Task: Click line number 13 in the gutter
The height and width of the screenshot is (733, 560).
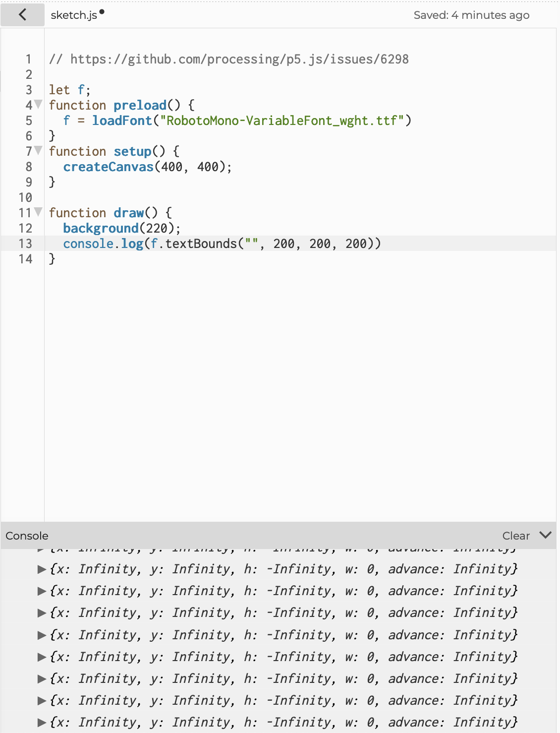Action: point(26,244)
